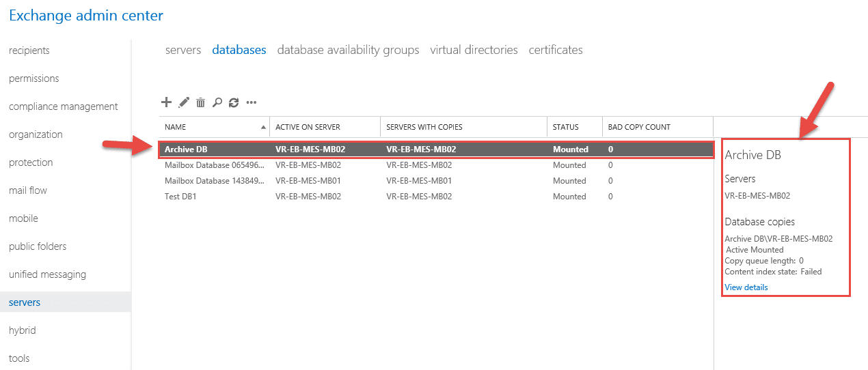
Task: Click VR-EB-MES-MB01 in the active server column
Action: (x=308, y=181)
